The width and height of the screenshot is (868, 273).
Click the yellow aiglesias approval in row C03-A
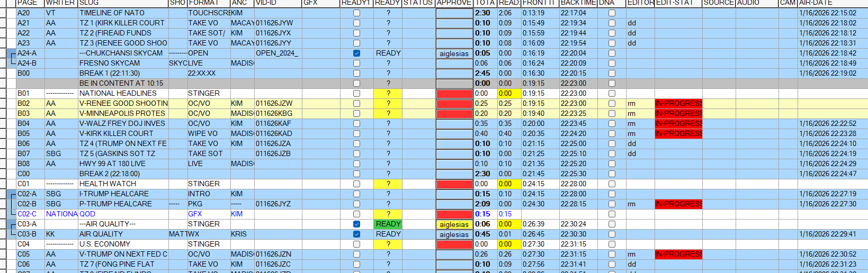(454, 224)
